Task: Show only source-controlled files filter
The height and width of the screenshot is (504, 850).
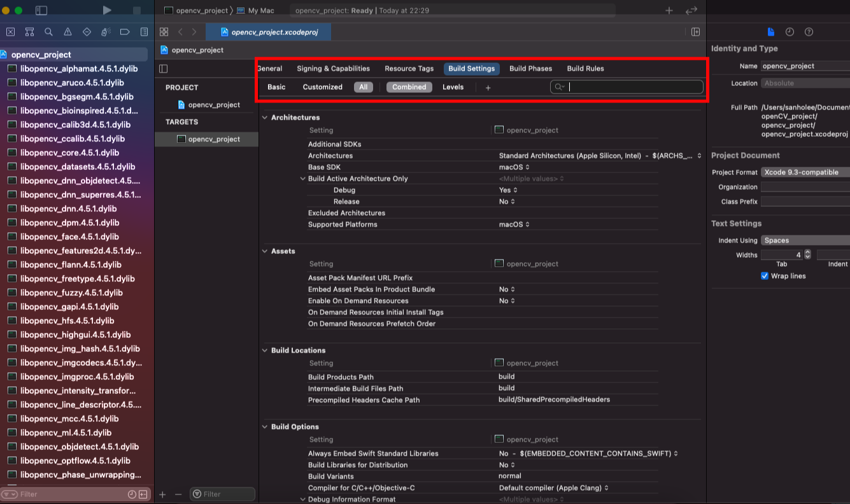Action: 143,494
